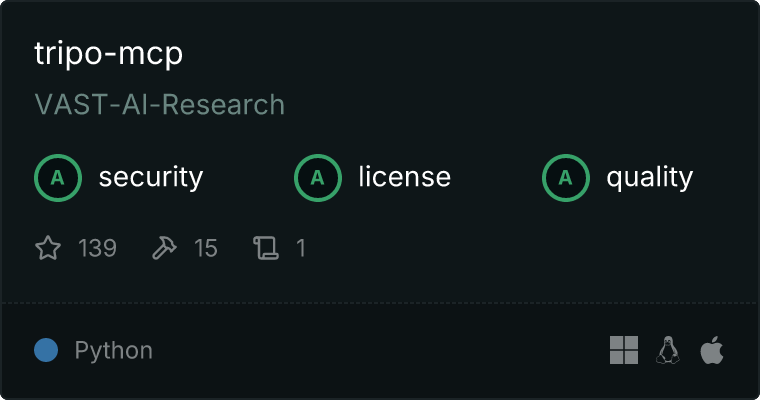This screenshot has height=400, width=760.
Task: Click the Windows platform icon
Action: (x=624, y=350)
